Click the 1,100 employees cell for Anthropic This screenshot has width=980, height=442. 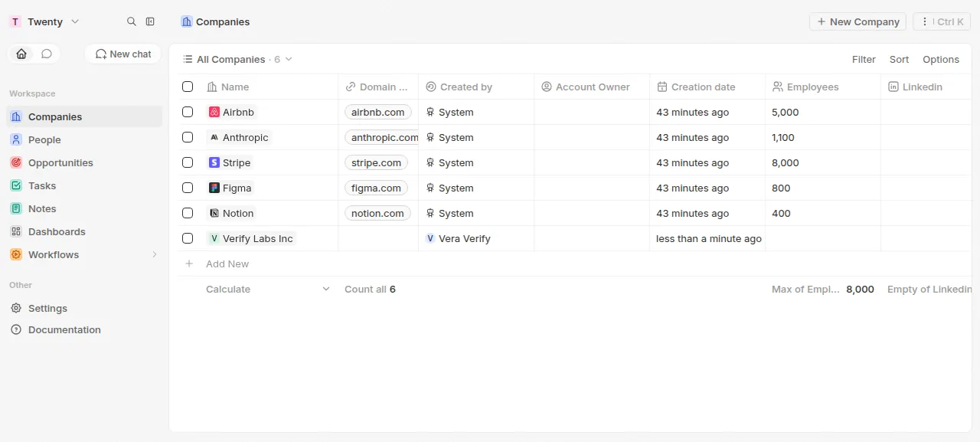coord(823,137)
